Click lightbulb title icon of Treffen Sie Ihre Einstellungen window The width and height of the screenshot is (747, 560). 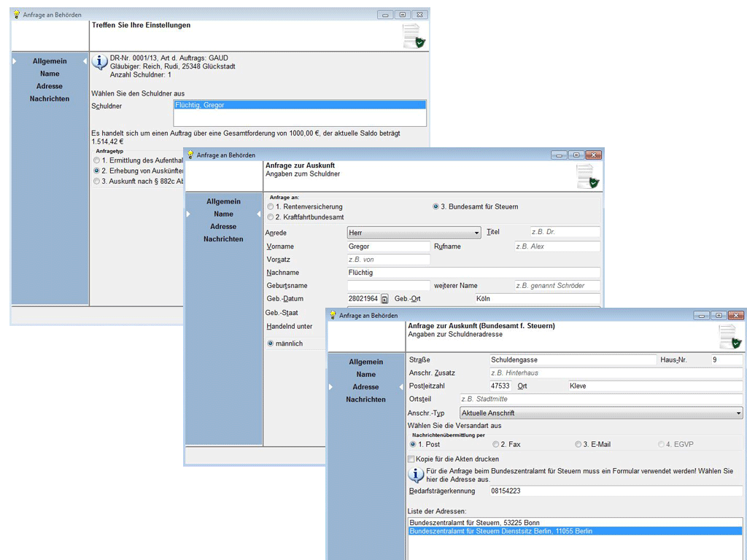coord(16,15)
